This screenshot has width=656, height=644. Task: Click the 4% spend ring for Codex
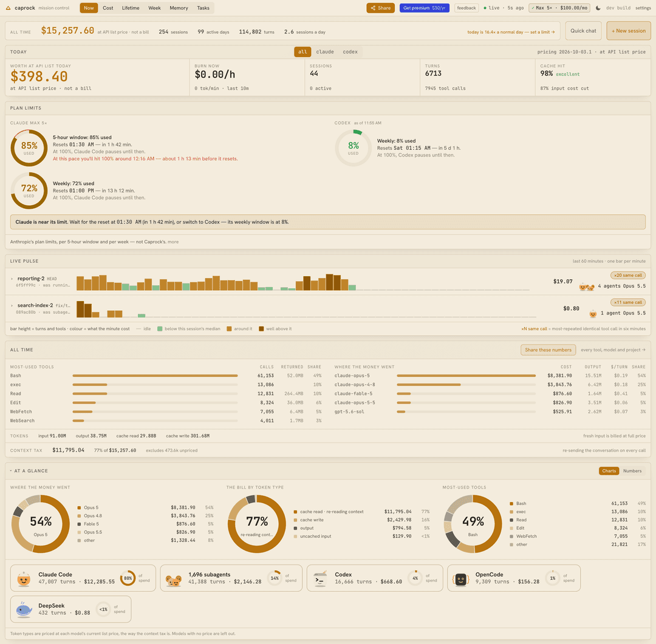click(x=415, y=578)
